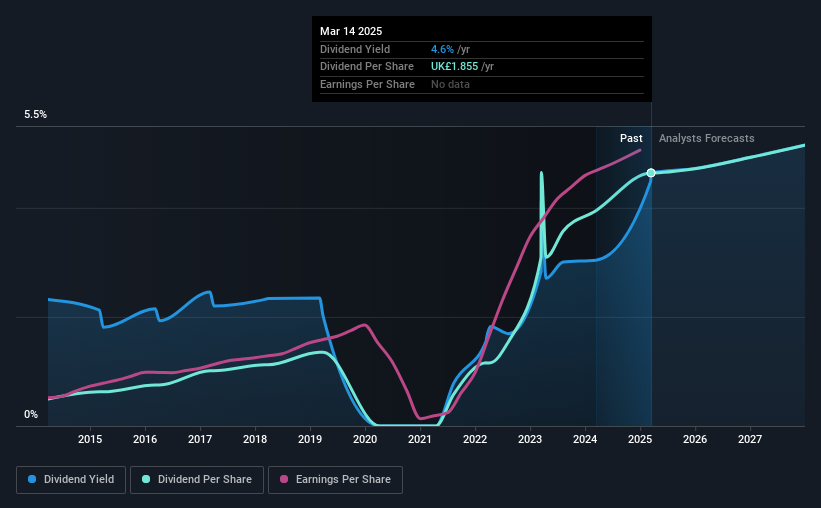Click the 4.6% dividend yield value
821x508 pixels.
point(442,49)
